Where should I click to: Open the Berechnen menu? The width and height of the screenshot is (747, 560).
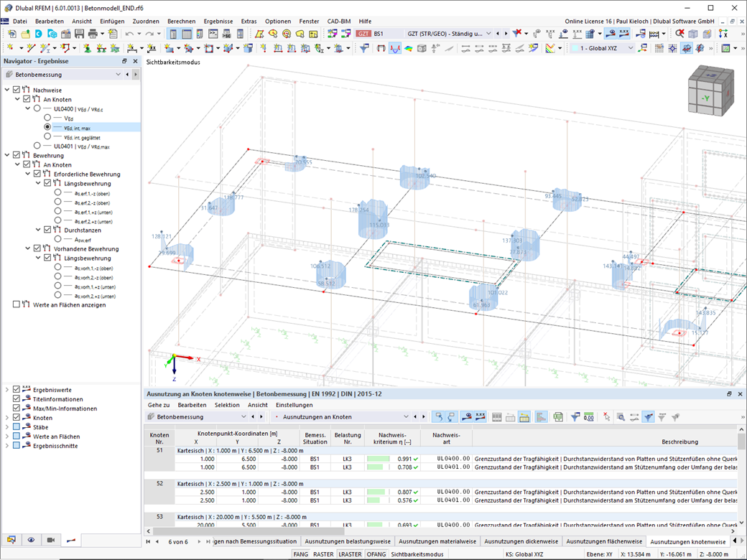[181, 22]
